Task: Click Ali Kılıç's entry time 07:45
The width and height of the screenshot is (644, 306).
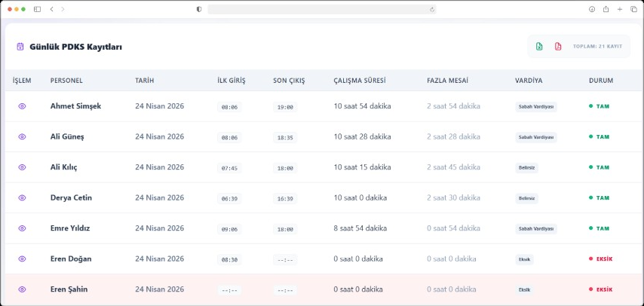Action: click(x=229, y=168)
